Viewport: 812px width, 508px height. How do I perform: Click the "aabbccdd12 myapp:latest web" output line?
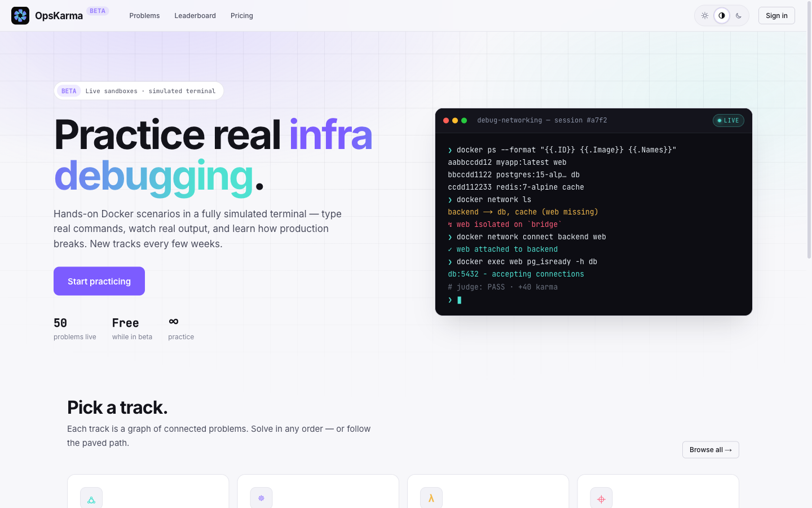(x=507, y=163)
